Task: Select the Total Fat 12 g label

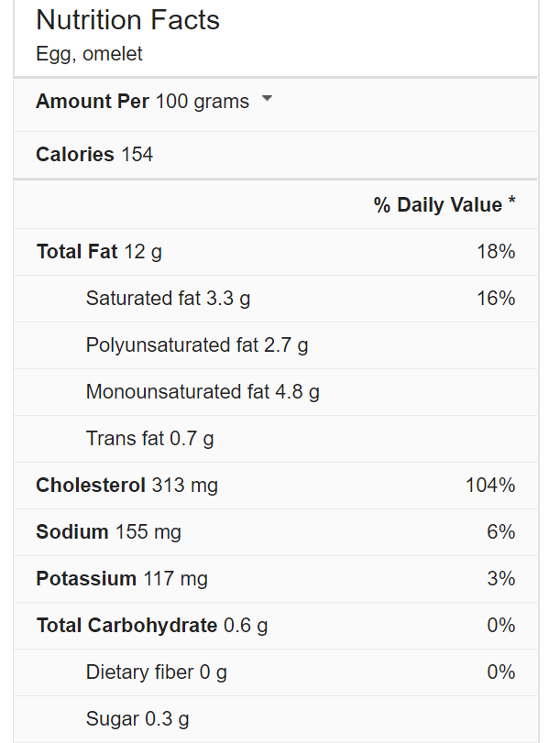Action: [x=99, y=252]
